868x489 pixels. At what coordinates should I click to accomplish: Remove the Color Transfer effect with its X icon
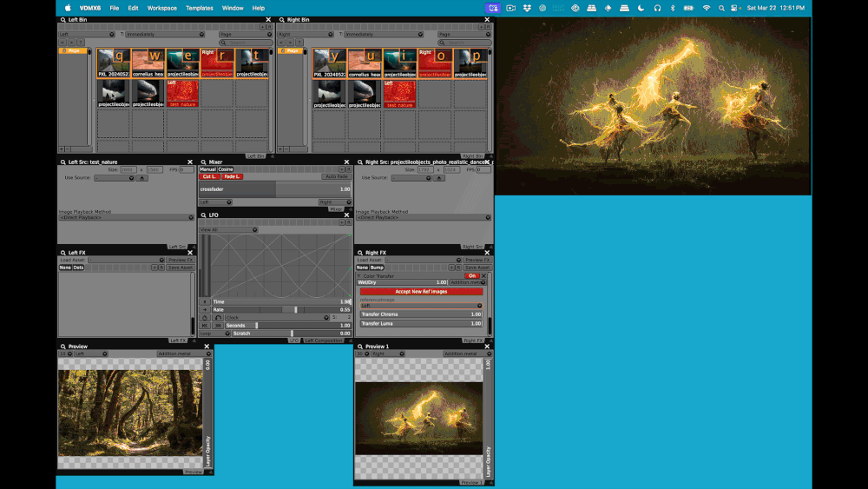(x=483, y=276)
